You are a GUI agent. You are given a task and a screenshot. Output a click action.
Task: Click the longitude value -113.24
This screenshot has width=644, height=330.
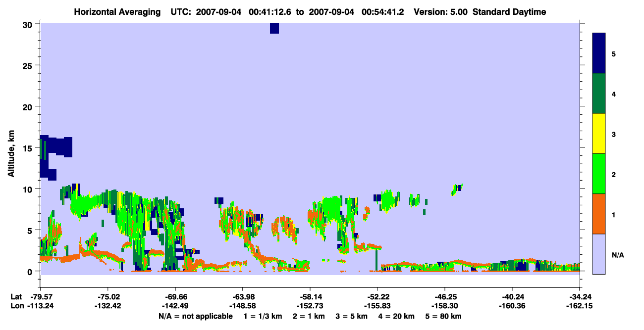[40, 306]
